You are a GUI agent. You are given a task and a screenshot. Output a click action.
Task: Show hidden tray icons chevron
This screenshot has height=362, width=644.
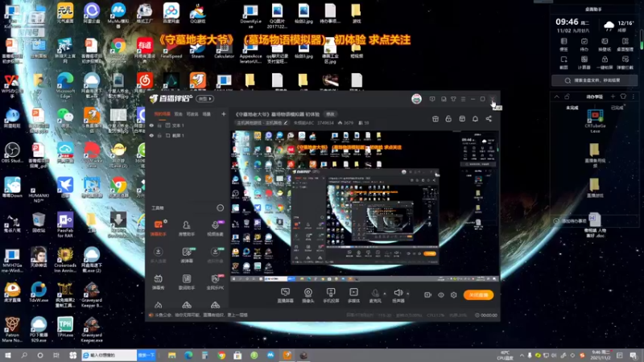coord(522,356)
